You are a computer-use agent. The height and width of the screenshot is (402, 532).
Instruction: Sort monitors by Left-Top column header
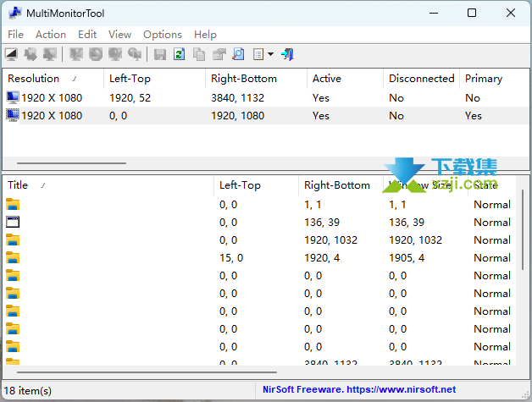coord(155,79)
